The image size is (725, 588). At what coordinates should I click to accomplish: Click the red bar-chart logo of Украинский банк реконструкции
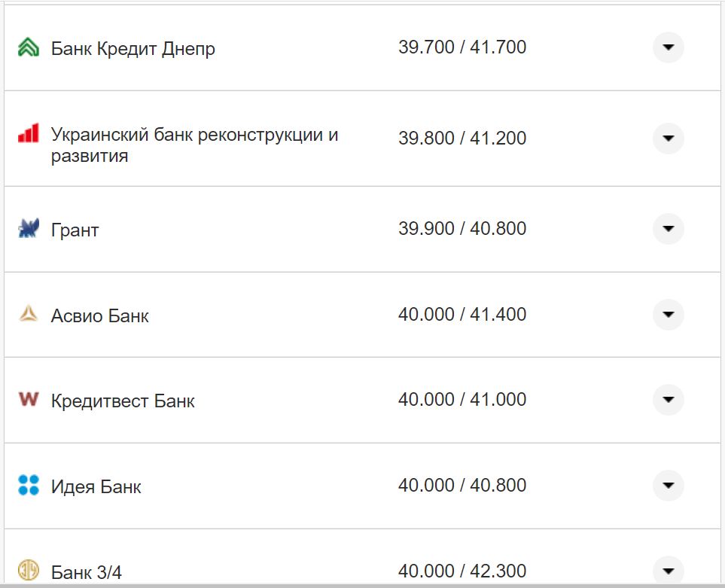point(27,139)
